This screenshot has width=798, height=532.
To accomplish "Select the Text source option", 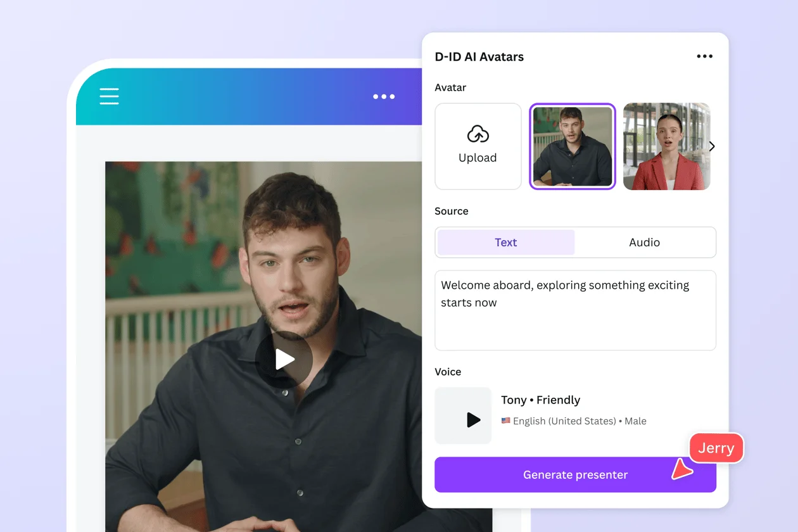I will (505, 242).
